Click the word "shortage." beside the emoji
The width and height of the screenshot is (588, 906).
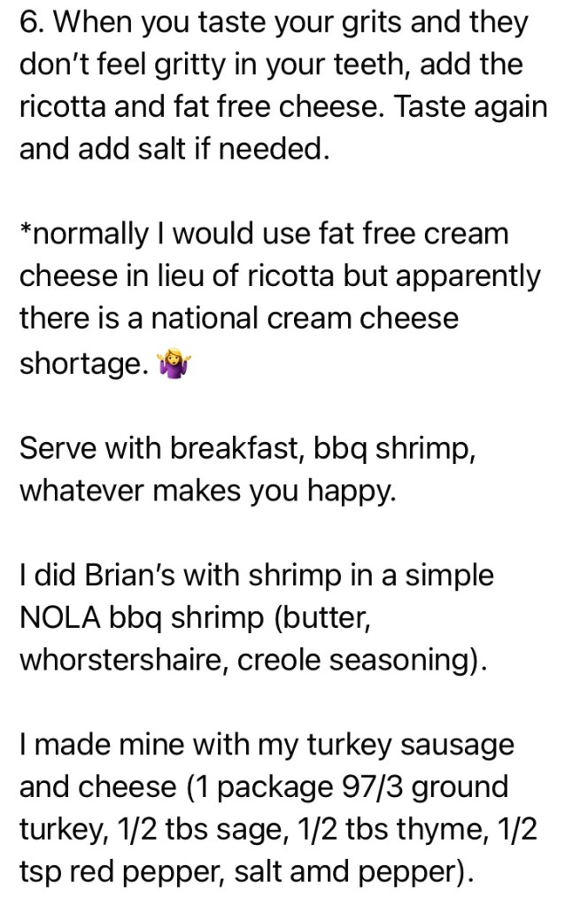coord(84,362)
